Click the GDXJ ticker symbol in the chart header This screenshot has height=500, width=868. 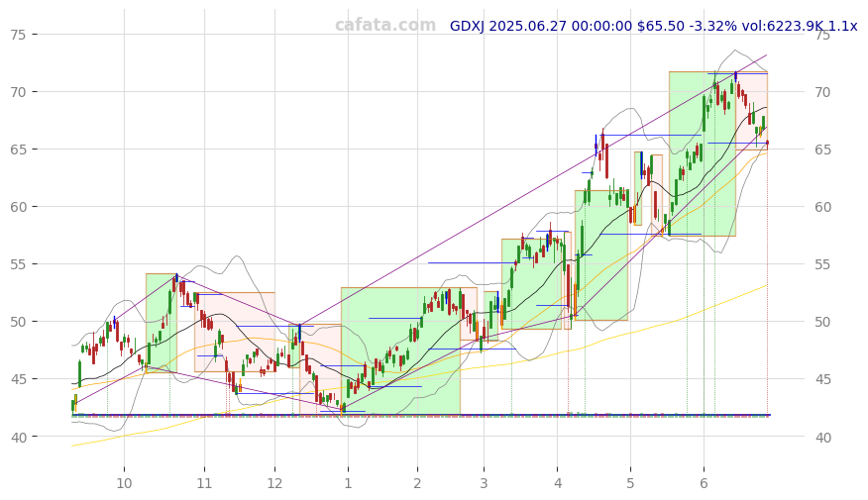468,26
